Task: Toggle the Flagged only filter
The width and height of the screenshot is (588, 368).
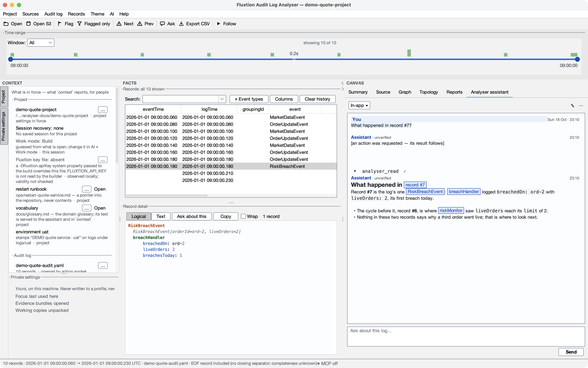Action: point(94,24)
